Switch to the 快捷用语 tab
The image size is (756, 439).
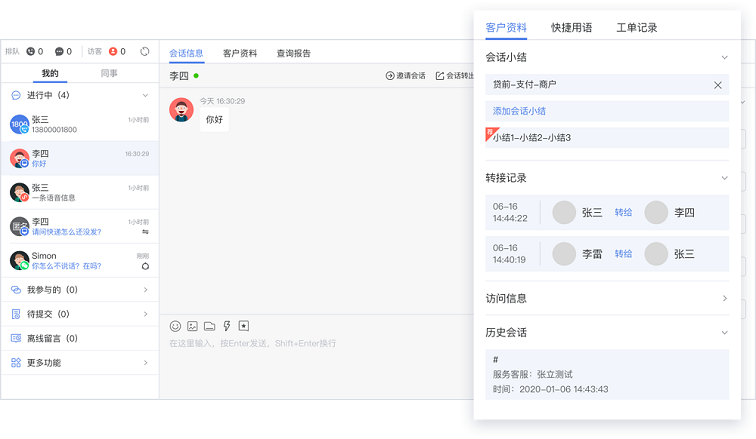click(x=571, y=28)
